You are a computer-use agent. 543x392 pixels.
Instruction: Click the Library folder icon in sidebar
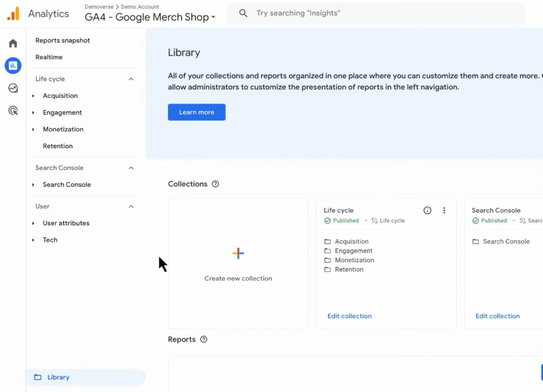[x=38, y=377]
